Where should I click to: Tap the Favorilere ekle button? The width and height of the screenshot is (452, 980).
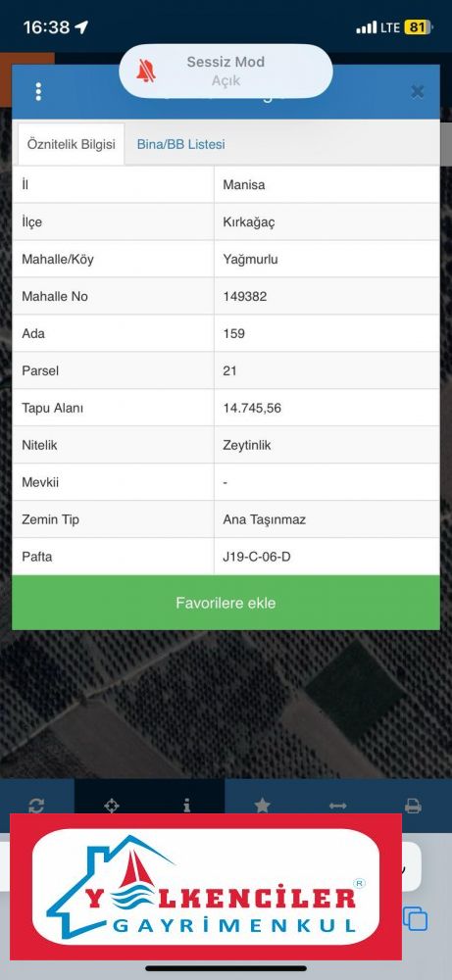(x=226, y=603)
